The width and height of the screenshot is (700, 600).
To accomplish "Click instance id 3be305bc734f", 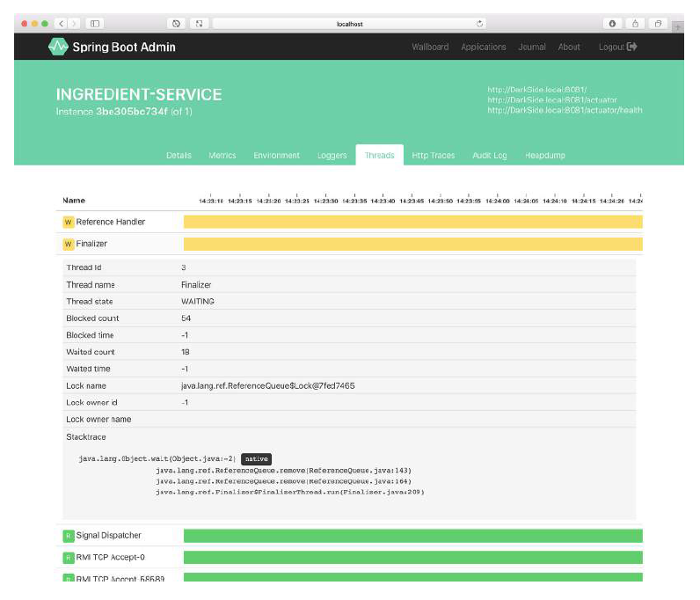I will (x=132, y=112).
